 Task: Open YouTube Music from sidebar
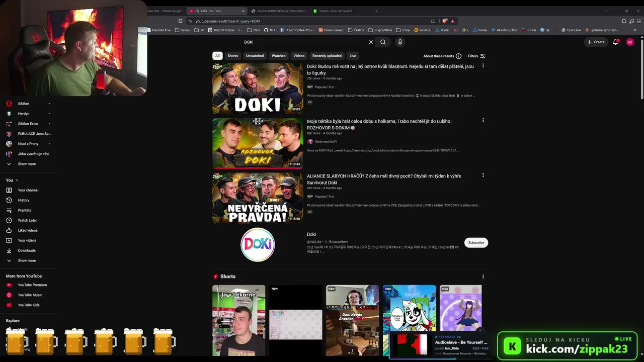click(x=30, y=295)
